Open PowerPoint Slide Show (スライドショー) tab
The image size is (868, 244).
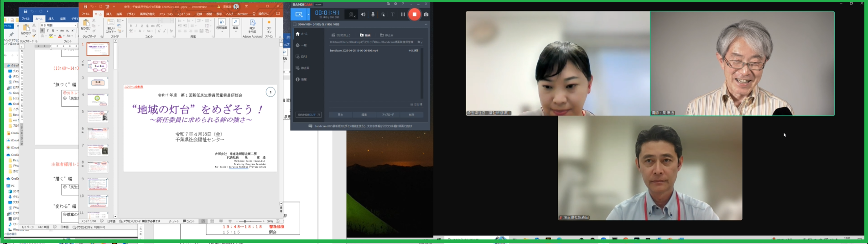(x=186, y=14)
